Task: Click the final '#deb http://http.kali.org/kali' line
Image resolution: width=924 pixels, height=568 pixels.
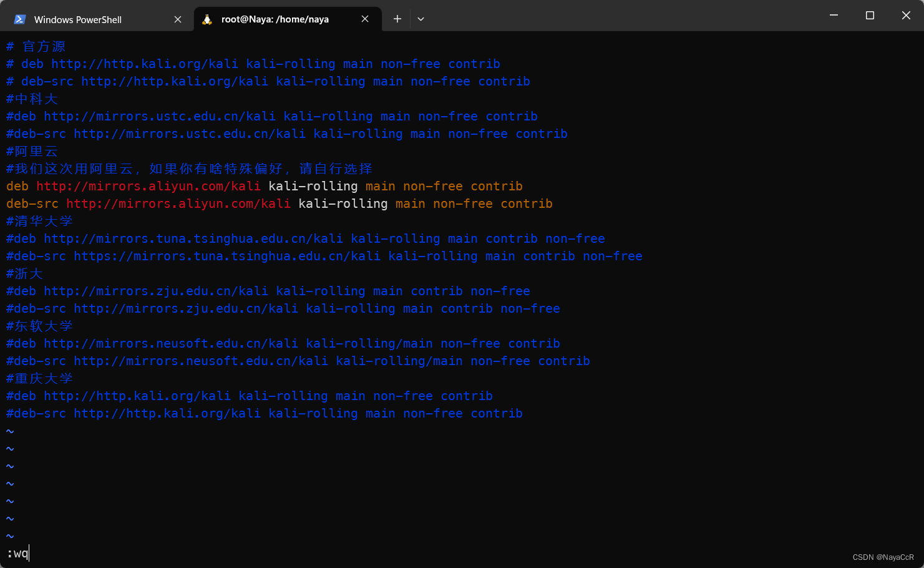Action: pos(250,396)
